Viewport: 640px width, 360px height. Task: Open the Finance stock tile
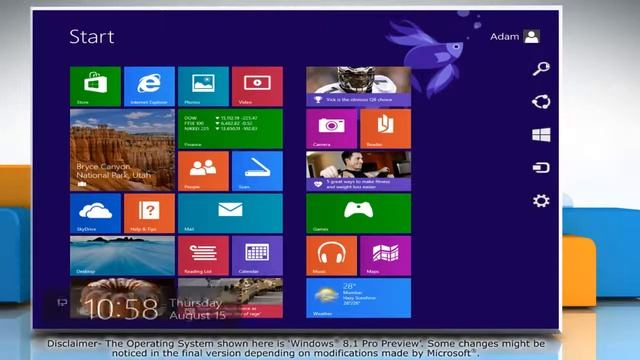coord(230,129)
